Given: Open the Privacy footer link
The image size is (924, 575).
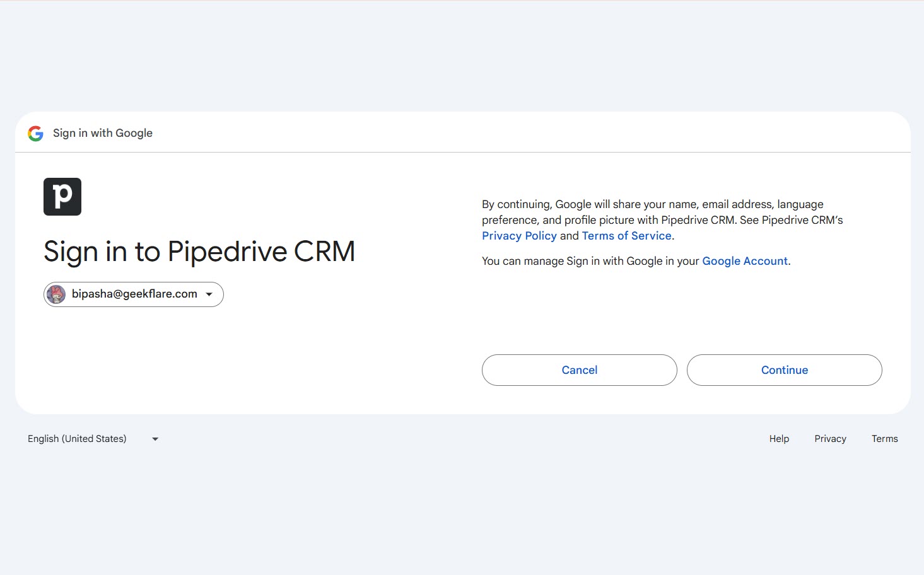Looking at the screenshot, I should coord(830,439).
